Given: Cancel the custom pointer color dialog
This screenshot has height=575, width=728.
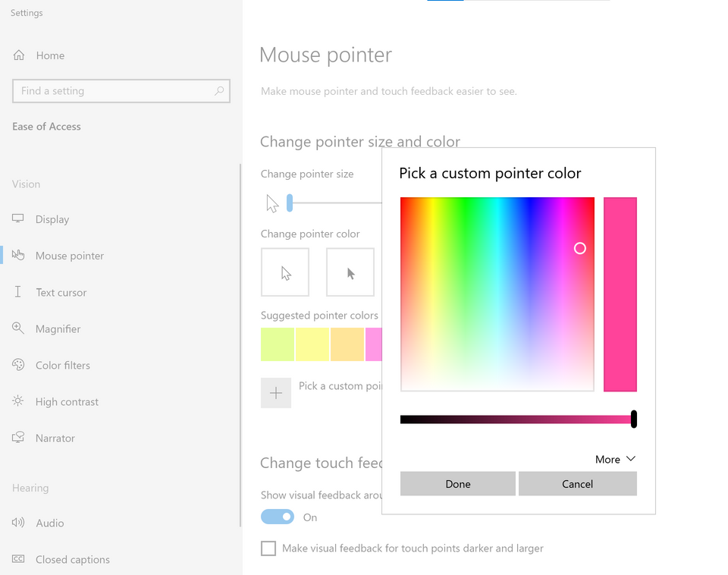Looking at the screenshot, I should [x=577, y=484].
